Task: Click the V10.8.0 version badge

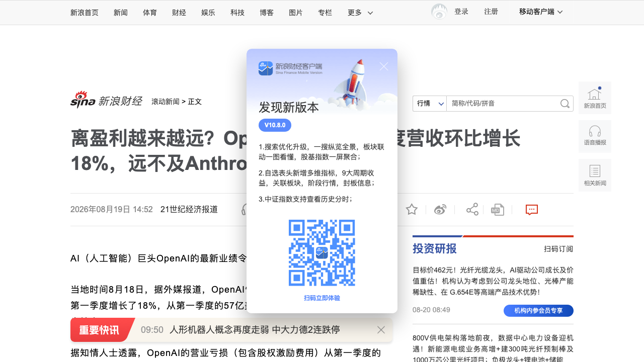Action: [275, 125]
